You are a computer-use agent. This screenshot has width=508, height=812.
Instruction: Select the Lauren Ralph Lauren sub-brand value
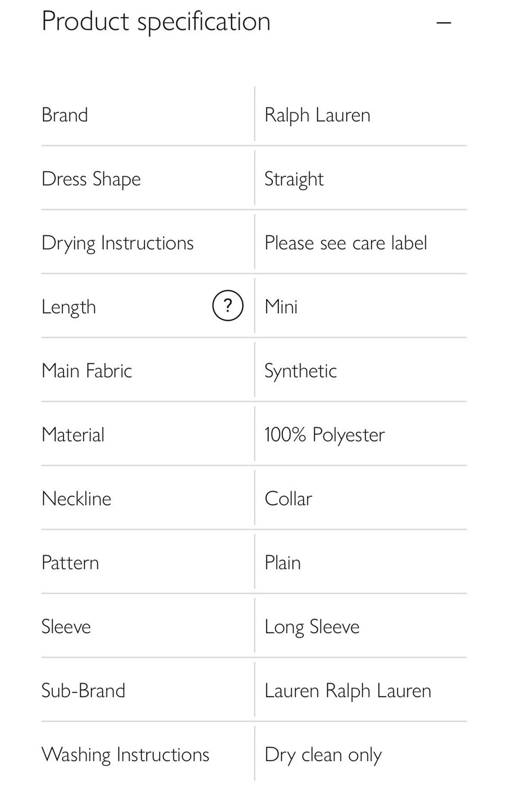(x=347, y=691)
